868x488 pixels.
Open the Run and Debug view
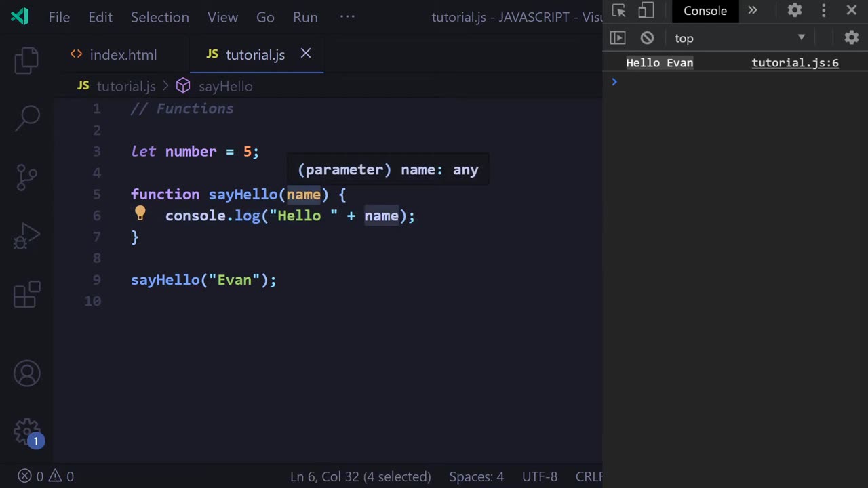click(x=27, y=237)
